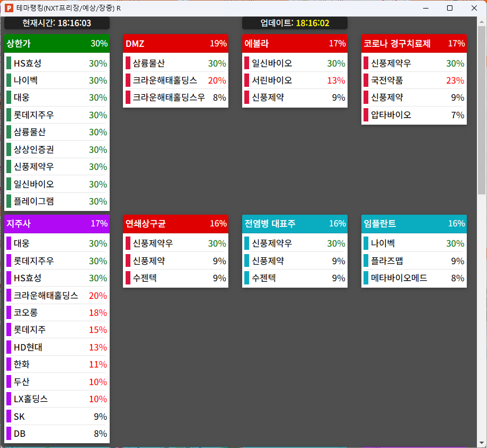Open the 전염병 대표주 theme header

click(x=295, y=224)
